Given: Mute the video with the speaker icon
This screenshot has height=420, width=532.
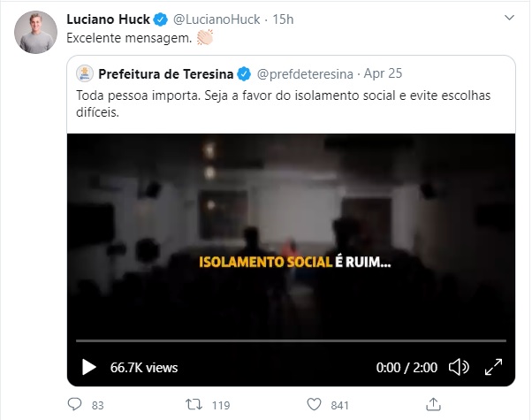Looking at the screenshot, I should (459, 367).
